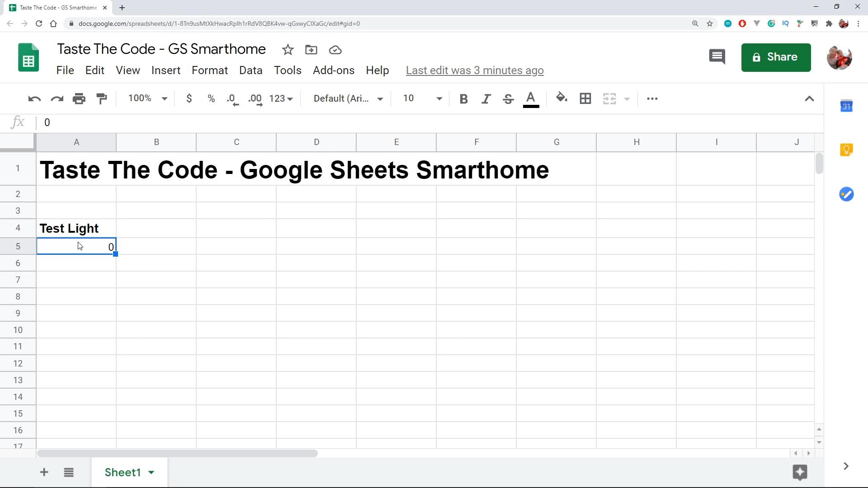
Task: Open the File menu
Action: pyautogui.click(x=65, y=70)
